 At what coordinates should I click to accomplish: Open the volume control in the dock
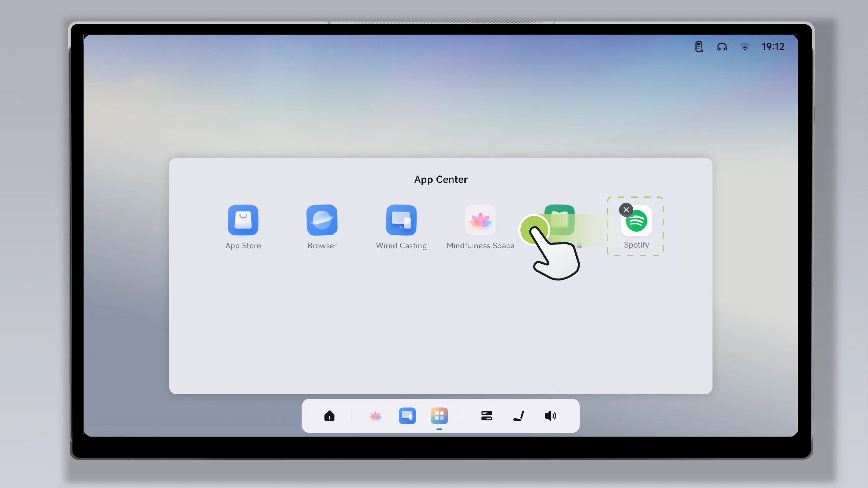(550, 416)
